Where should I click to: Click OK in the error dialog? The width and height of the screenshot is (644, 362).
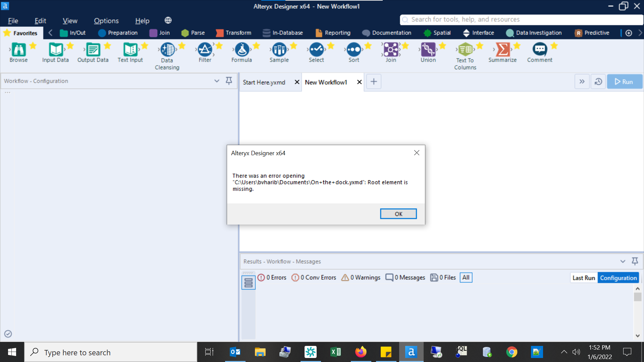pos(398,214)
